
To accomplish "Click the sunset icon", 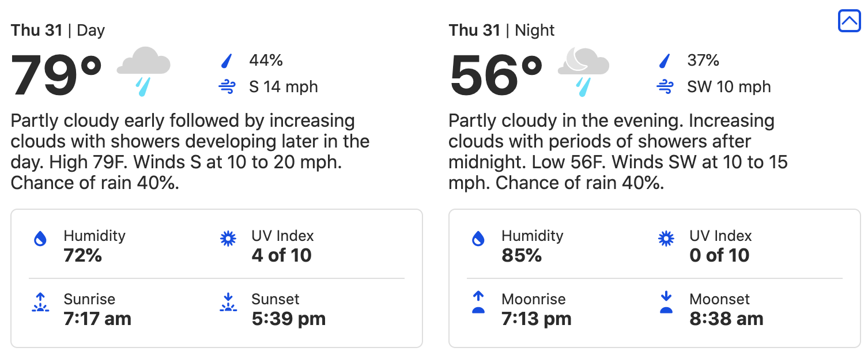I will point(228,303).
